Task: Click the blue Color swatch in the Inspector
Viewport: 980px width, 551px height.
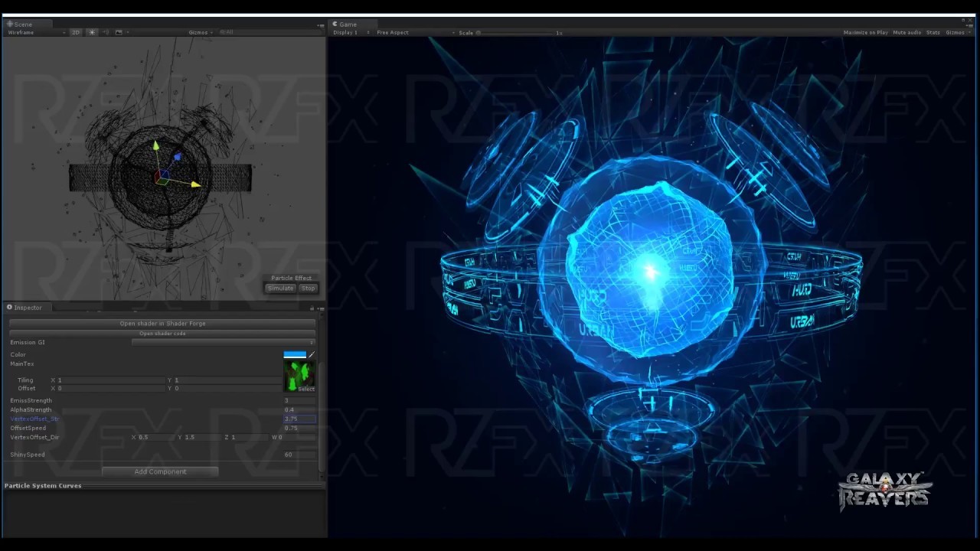Action: pos(295,354)
